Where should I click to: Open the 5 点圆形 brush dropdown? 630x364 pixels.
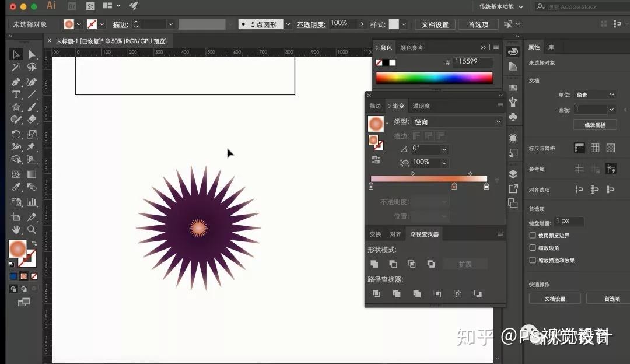(288, 24)
